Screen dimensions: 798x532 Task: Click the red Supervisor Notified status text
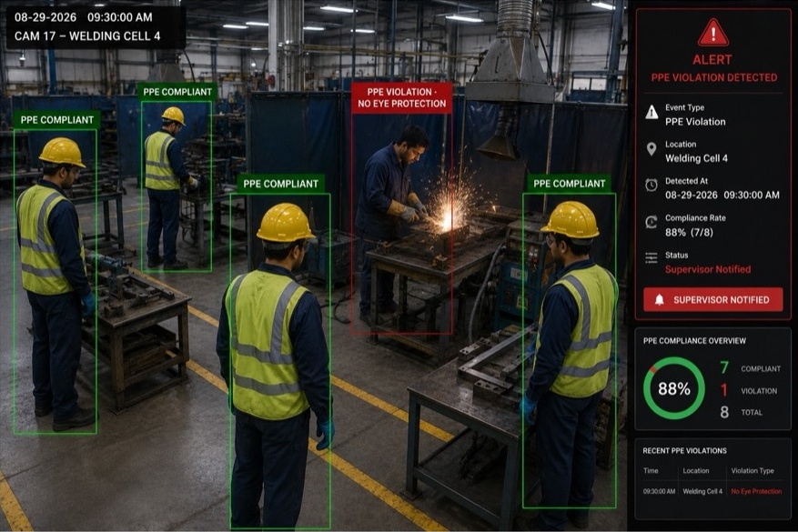tap(708, 269)
